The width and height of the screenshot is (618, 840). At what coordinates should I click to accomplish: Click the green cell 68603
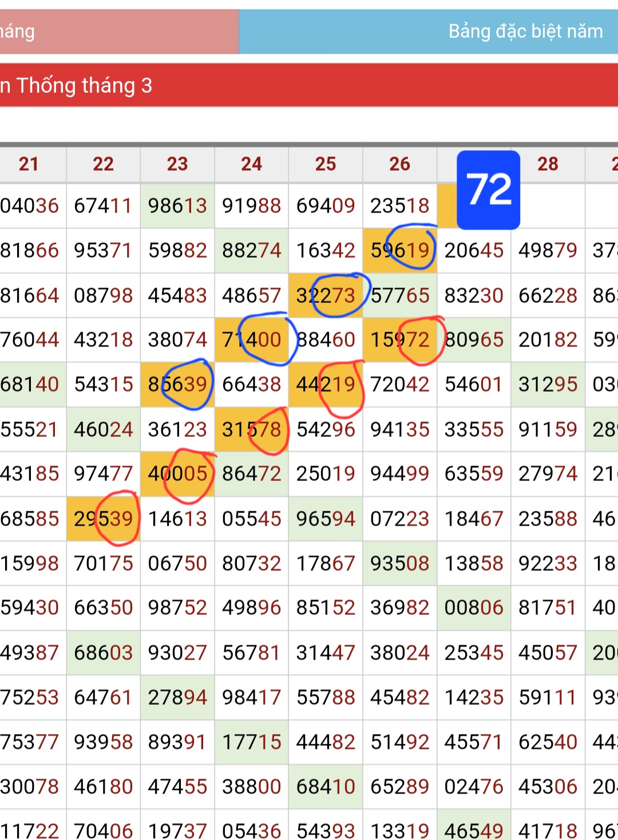104,653
